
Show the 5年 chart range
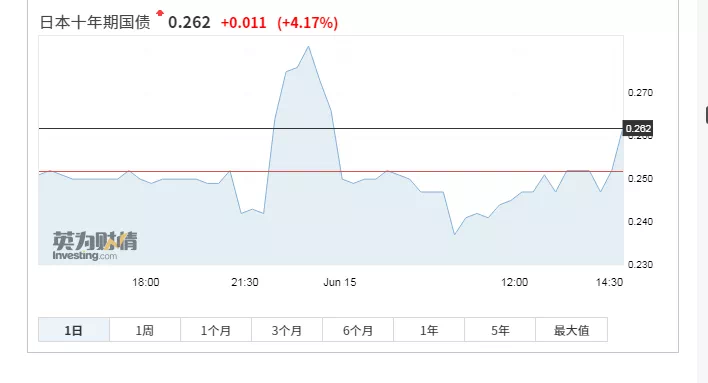[x=500, y=330]
